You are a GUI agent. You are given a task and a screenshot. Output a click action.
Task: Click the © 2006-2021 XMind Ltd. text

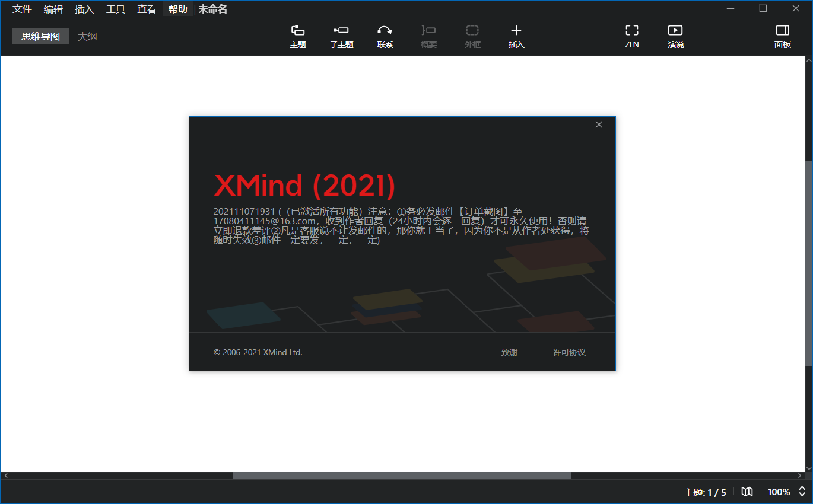tap(258, 352)
